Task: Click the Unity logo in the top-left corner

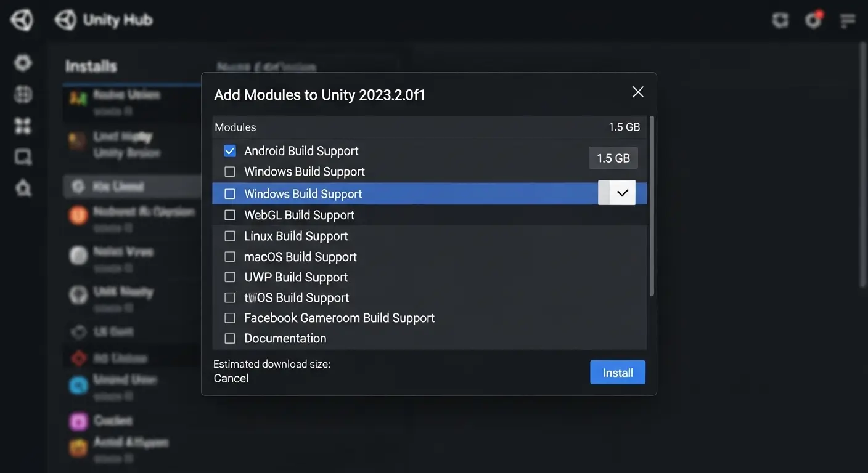Action: (x=22, y=19)
